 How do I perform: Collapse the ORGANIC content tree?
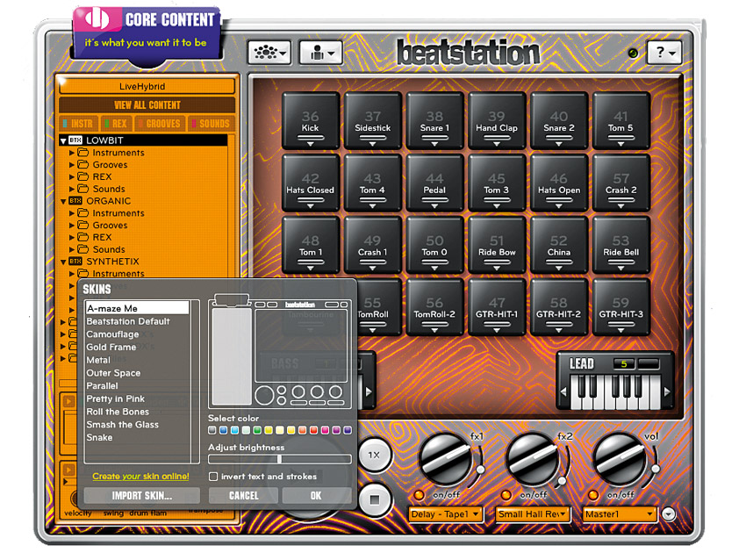coord(63,201)
